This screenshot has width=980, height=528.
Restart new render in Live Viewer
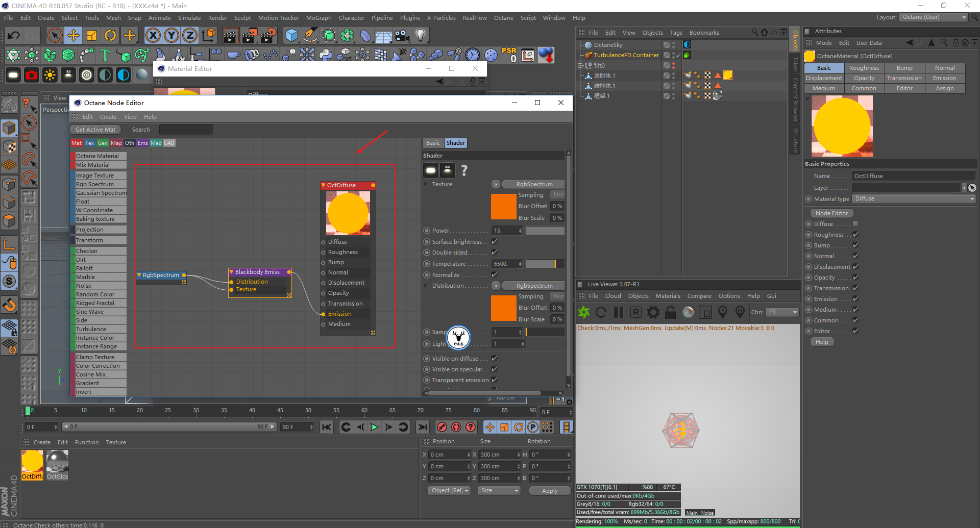coord(601,312)
